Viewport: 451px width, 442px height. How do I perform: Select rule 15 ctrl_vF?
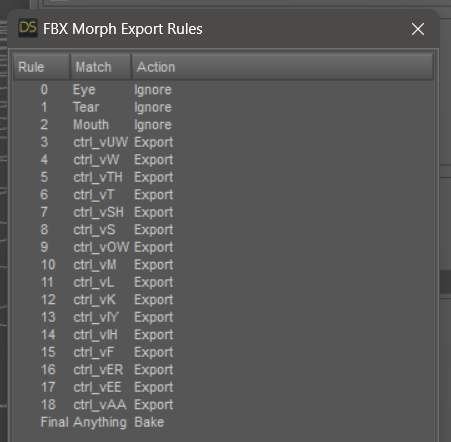click(x=224, y=352)
